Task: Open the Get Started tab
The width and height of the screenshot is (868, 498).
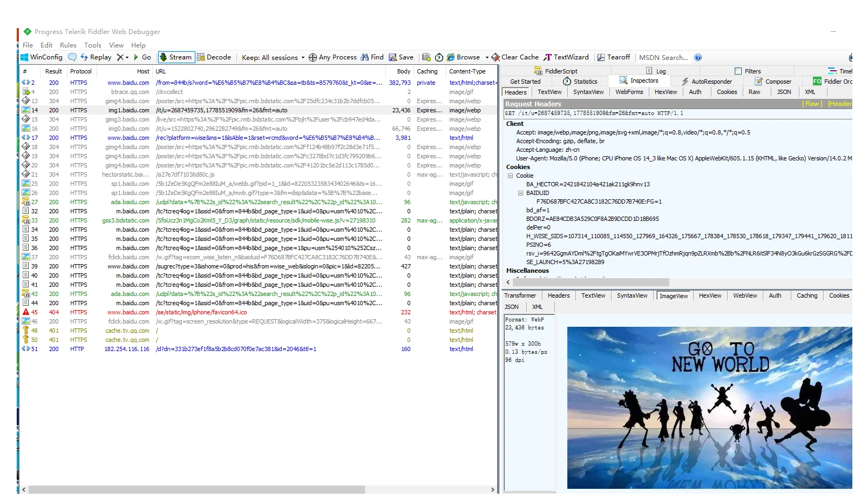Action: click(525, 82)
